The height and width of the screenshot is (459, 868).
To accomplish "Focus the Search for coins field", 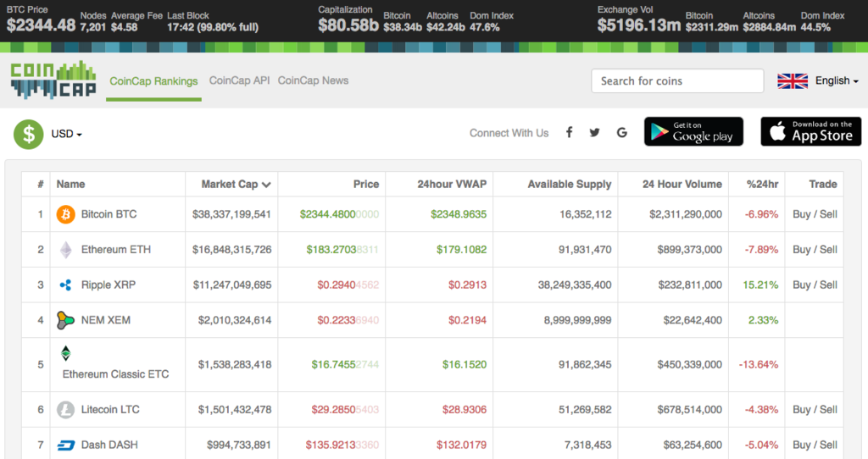I will [x=677, y=80].
